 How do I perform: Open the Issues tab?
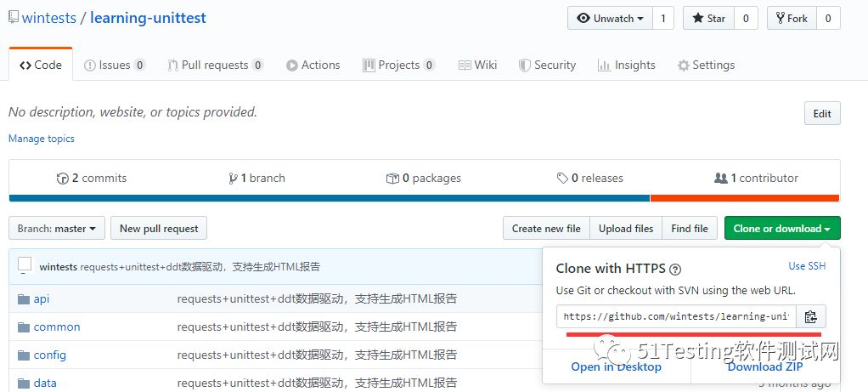coord(115,65)
